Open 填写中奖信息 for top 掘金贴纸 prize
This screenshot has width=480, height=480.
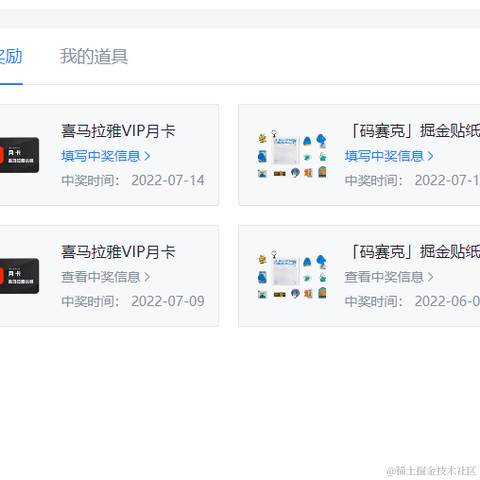coord(389,156)
